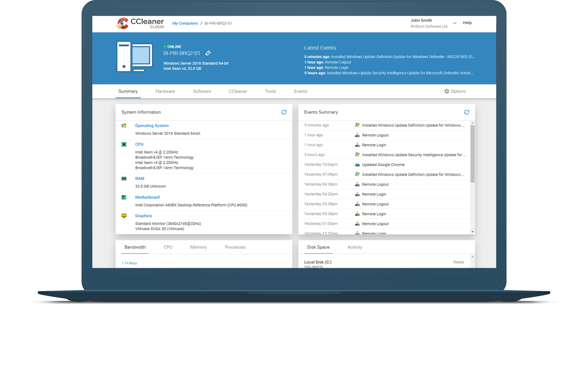Image resolution: width=588 pixels, height=379 pixels.
Task: Switch to the Processes tab
Action: coord(235,247)
